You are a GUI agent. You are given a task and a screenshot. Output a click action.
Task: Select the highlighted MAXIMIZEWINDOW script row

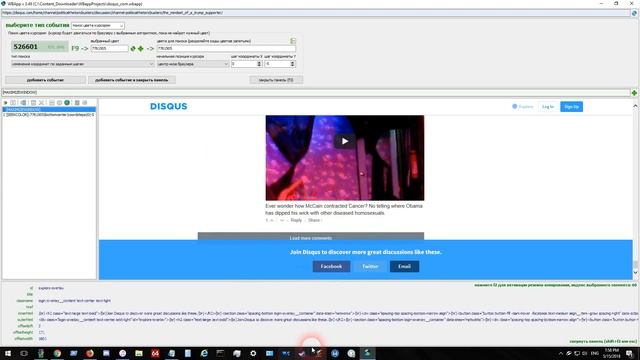click(x=49, y=110)
